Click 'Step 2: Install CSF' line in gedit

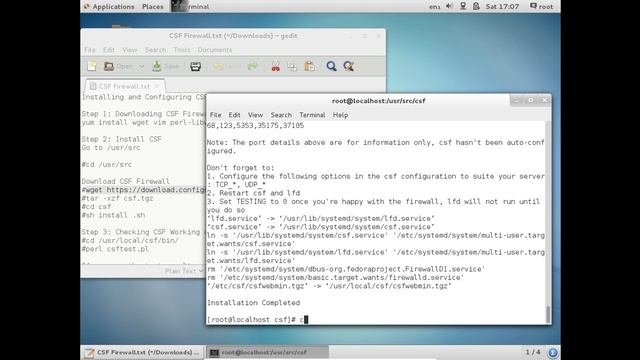tap(122, 139)
